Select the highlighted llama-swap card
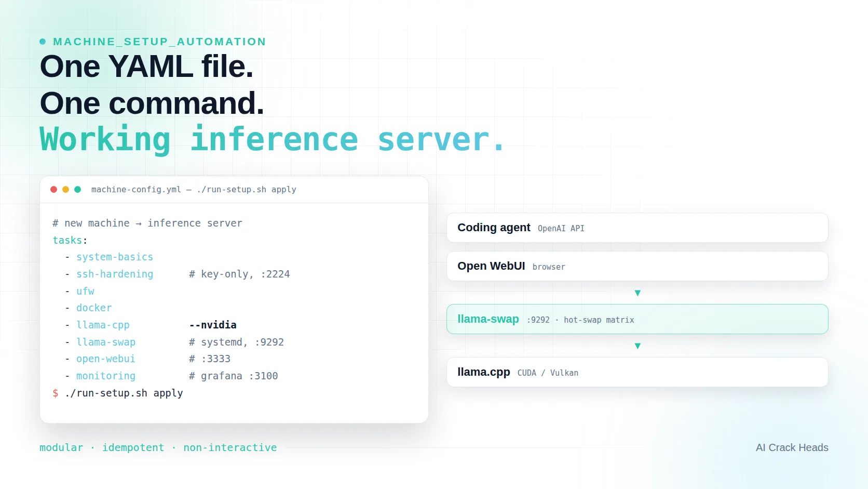Viewport: 868px width, 489px height. pos(637,319)
